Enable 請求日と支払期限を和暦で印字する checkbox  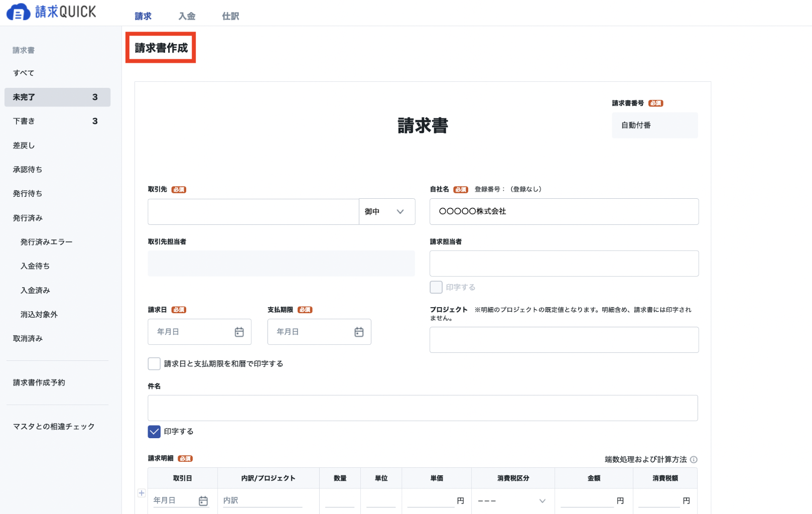coord(154,363)
